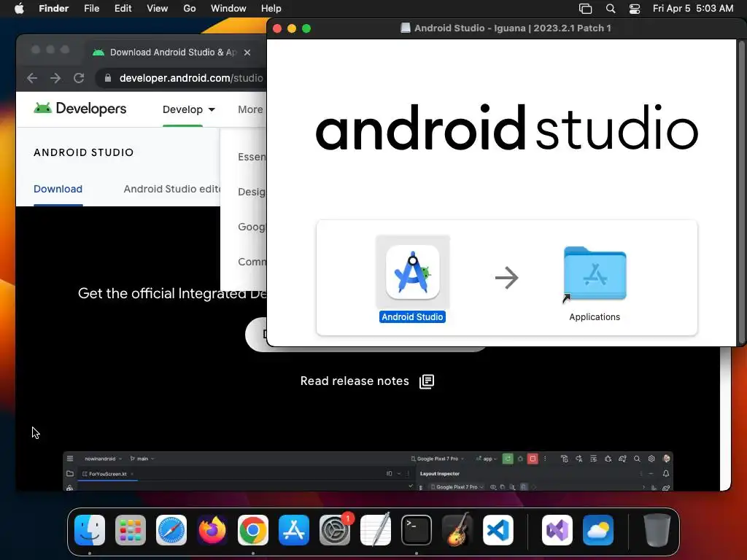Click the Applications label under folder

click(x=595, y=317)
